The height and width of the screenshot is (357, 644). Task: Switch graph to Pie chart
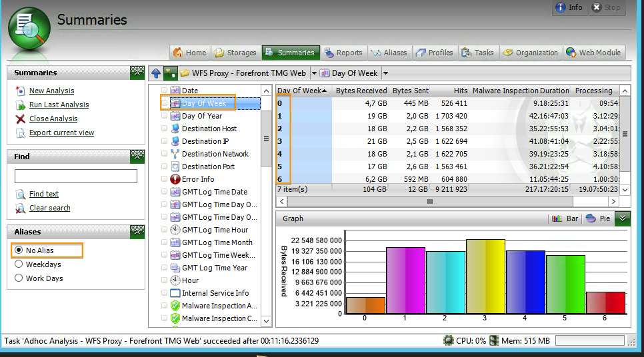tap(597, 218)
